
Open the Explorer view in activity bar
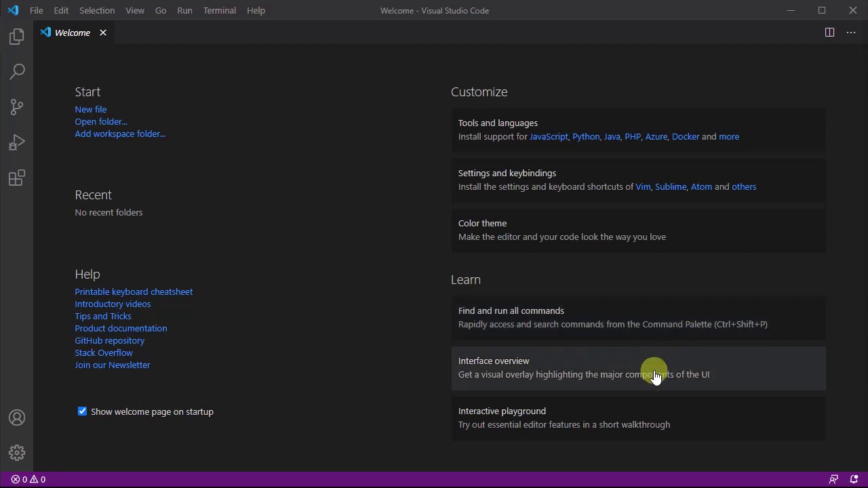[x=17, y=37]
